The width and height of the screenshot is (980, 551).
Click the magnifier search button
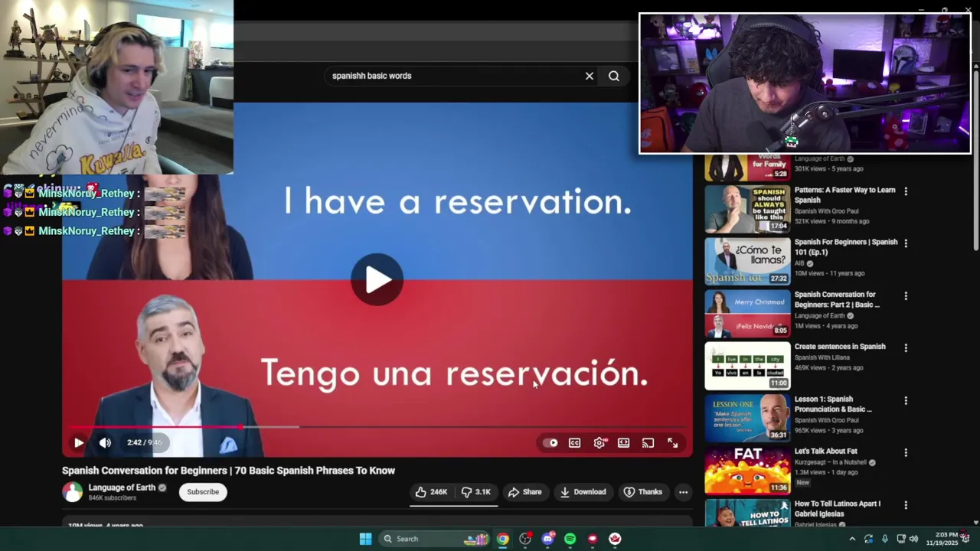click(614, 76)
